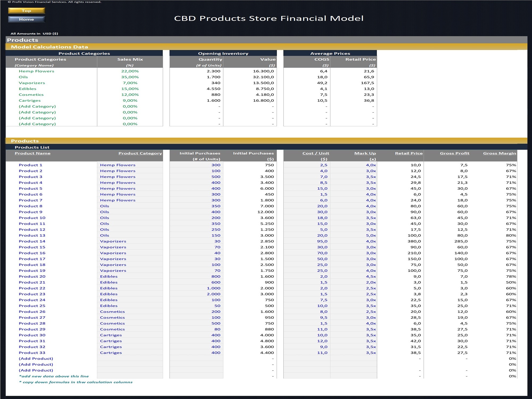Select Product 14 category Vaporizers cell

(130, 241)
